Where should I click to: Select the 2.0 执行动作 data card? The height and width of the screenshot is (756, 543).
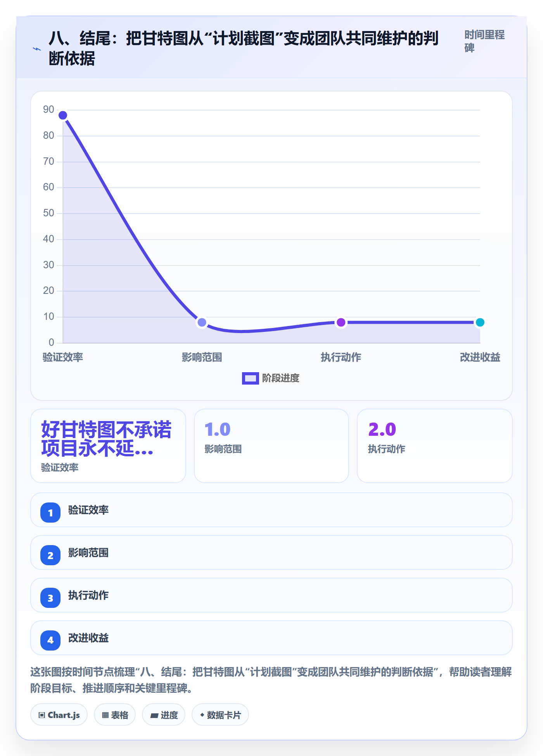pyautogui.click(x=435, y=446)
